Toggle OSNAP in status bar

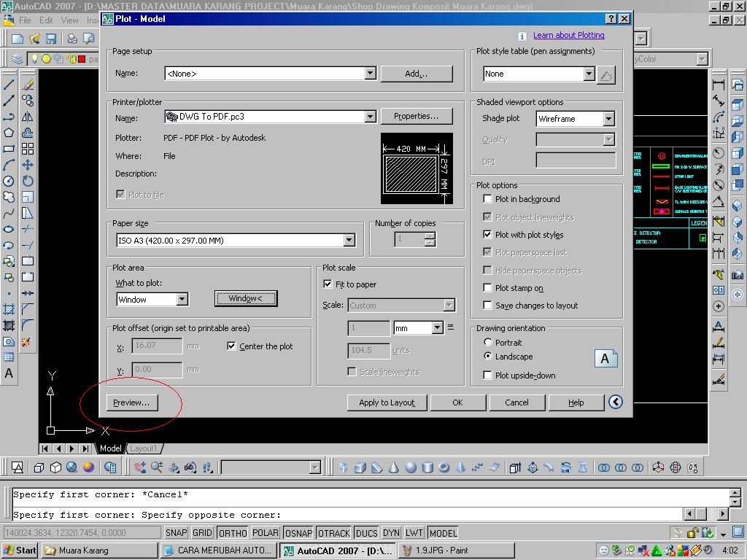[298, 533]
